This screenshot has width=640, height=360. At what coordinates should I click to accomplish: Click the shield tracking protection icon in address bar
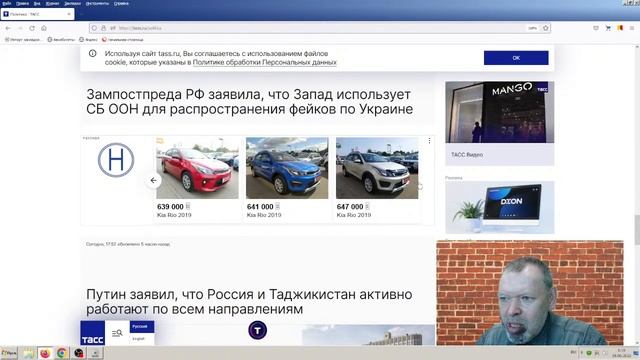(x=94, y=28)
